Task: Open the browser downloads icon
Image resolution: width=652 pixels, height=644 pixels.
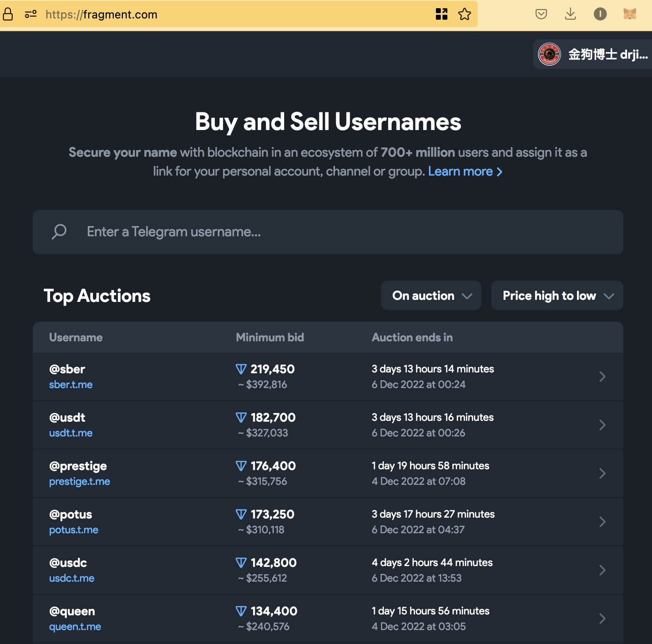Action: [570, 14]
